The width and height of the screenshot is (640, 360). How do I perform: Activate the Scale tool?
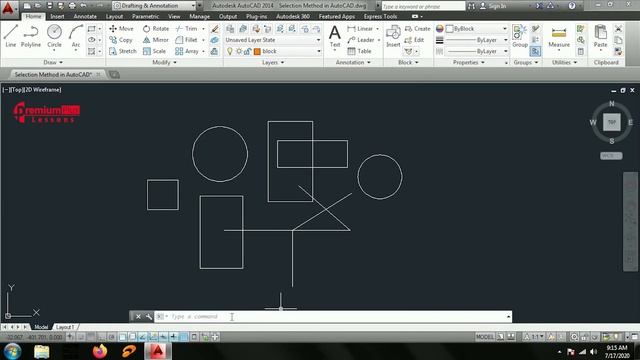tap(154, 51)
